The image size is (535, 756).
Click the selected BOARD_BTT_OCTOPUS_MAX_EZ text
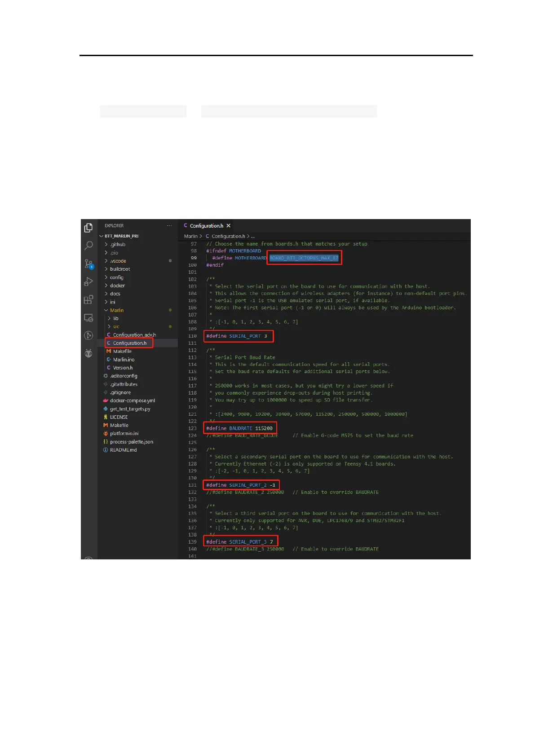tap(304, 258)
